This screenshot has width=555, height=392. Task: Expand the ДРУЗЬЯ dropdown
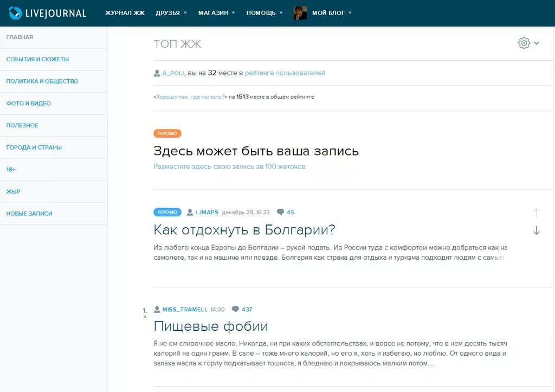point(171,12)
